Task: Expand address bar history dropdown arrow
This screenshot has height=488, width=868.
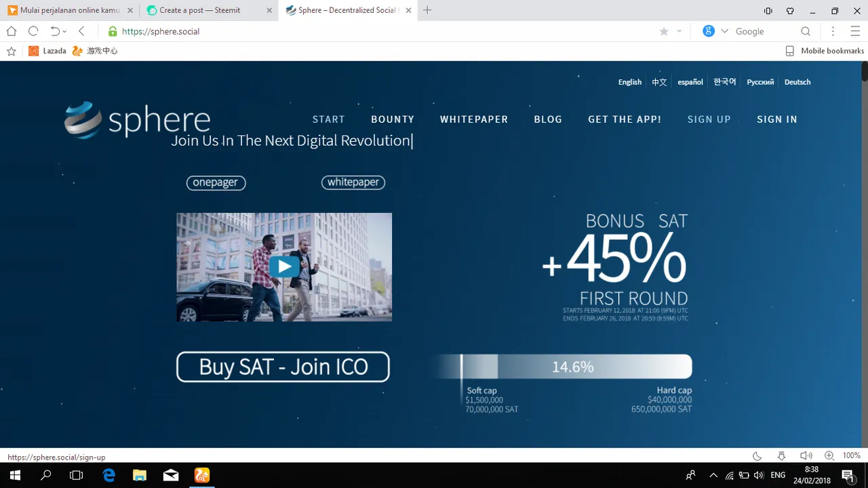Action: (679, 31)
